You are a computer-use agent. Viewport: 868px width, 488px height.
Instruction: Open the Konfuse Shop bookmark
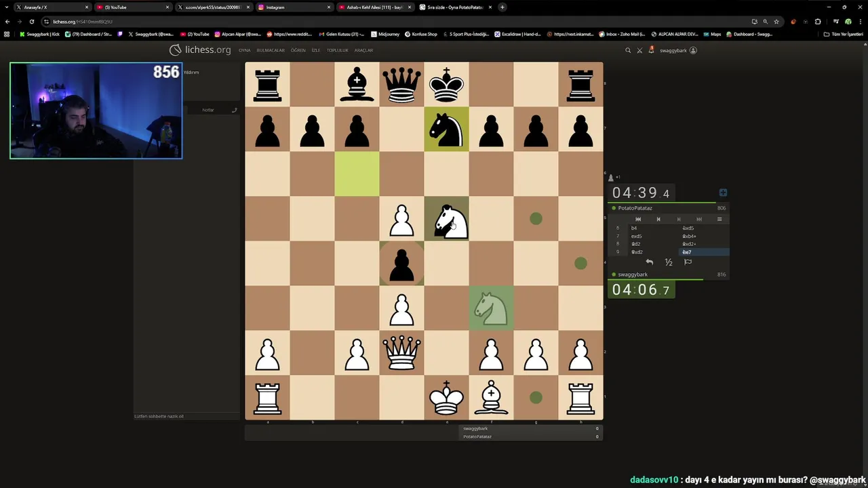click(x=421, y=34)
